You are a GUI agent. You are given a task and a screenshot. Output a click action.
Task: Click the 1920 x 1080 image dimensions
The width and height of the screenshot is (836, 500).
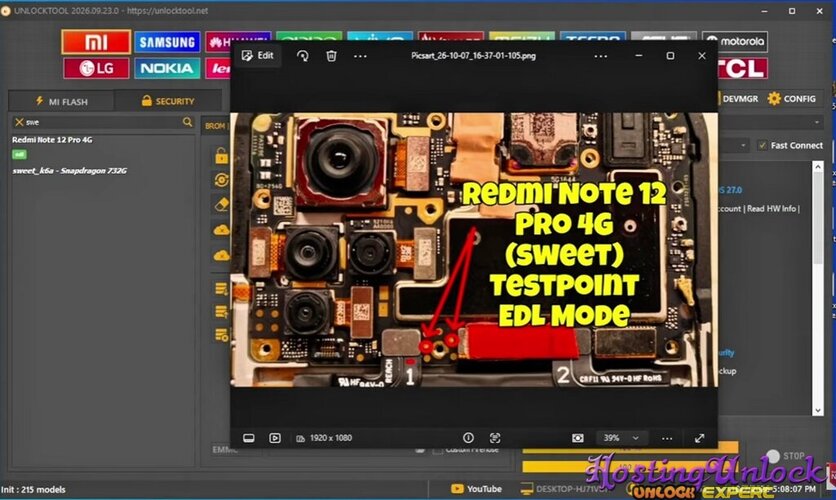click(x=324, y=438)
